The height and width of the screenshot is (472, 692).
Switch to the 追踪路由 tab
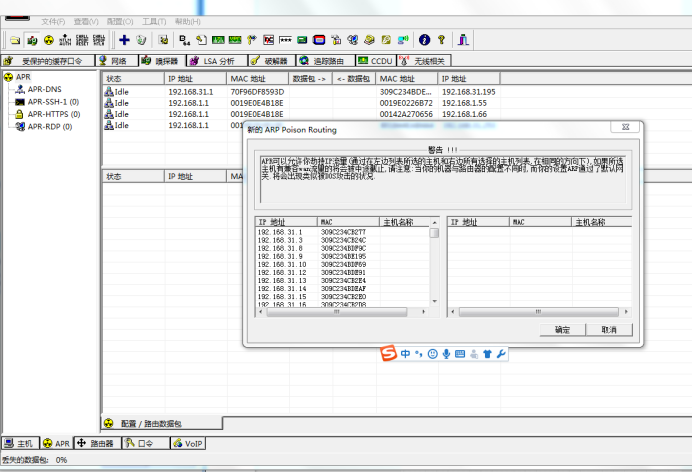click(x=326, y=61)
